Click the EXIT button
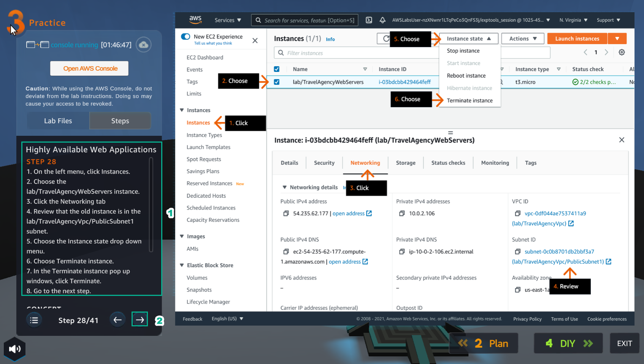 coord(624,343)
